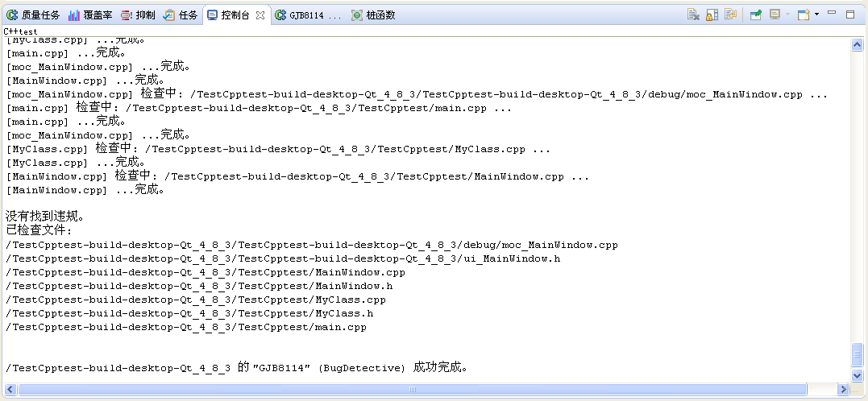Click the 已检查文件 heading line
The image size is (868, 401).
[39, 230]
